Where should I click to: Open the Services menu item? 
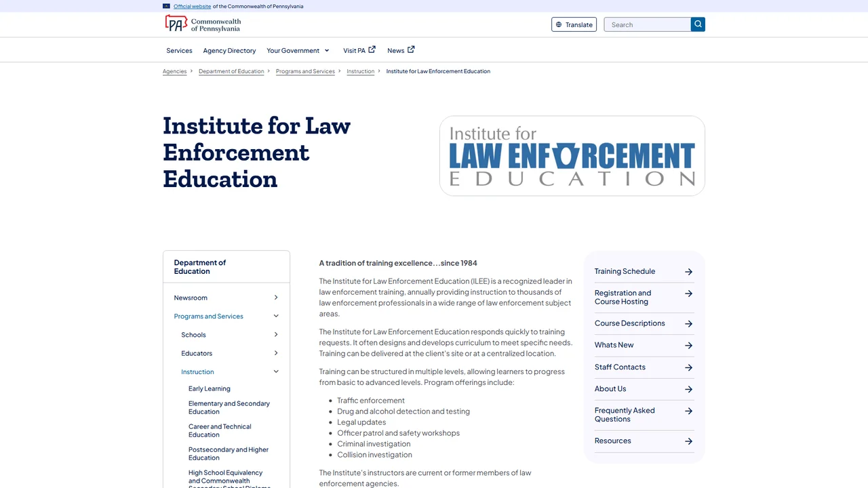point(179,51)
